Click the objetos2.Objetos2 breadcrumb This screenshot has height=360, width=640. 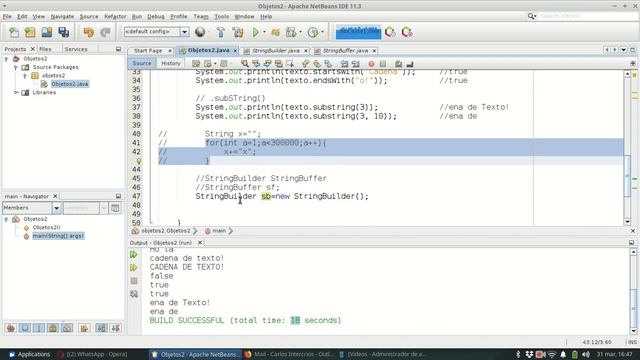coord(165,231)
